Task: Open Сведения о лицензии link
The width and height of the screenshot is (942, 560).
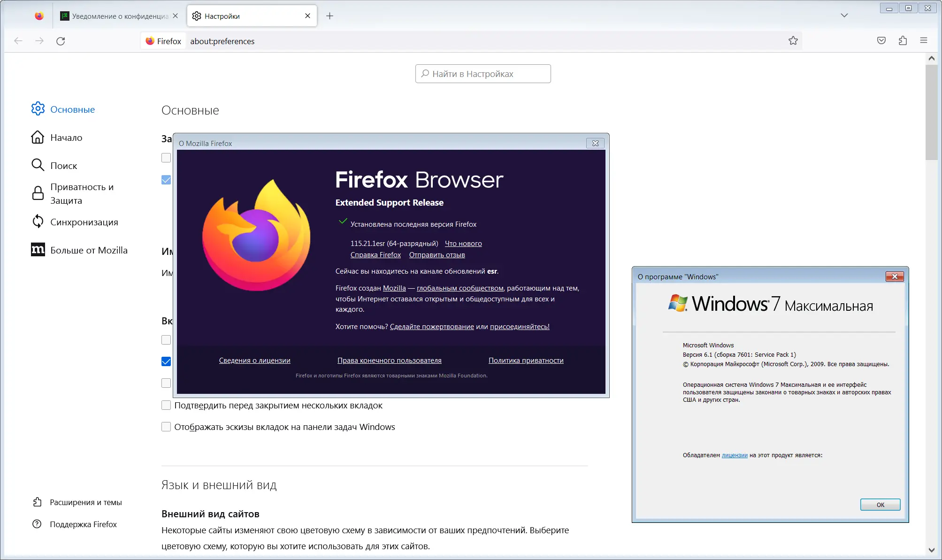Action: (x=254, y=361)
